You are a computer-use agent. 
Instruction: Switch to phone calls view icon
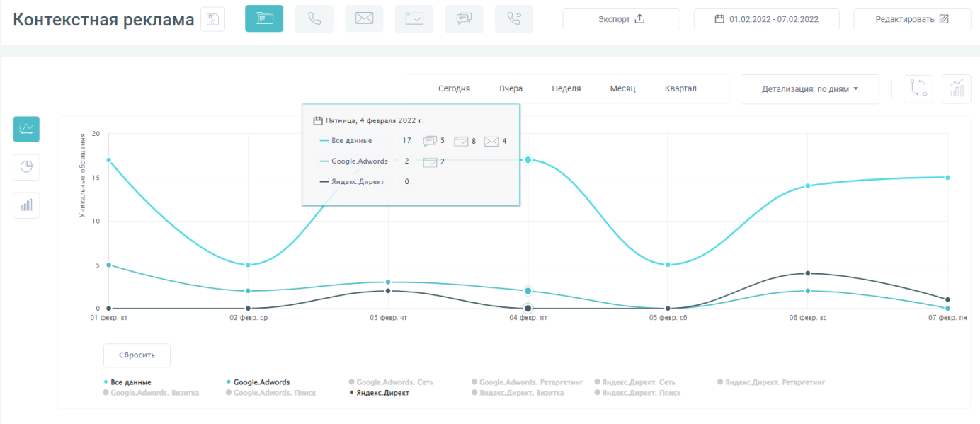tap(314, 19)
